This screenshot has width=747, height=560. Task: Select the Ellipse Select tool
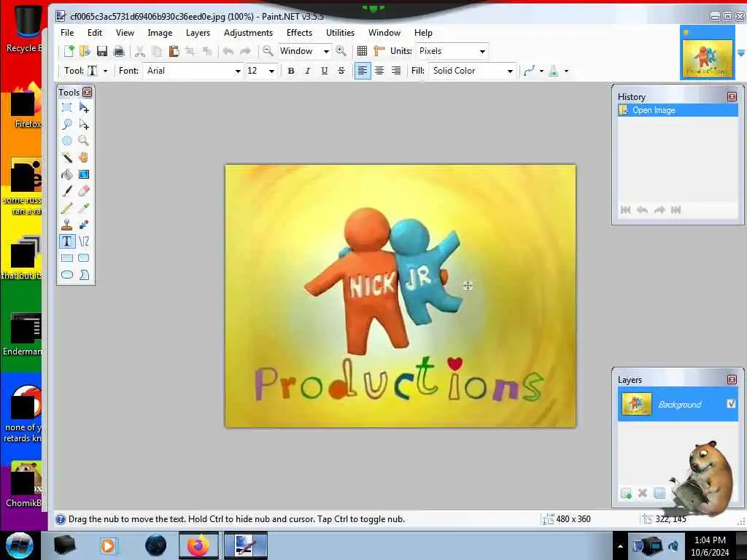click(67, 141)
